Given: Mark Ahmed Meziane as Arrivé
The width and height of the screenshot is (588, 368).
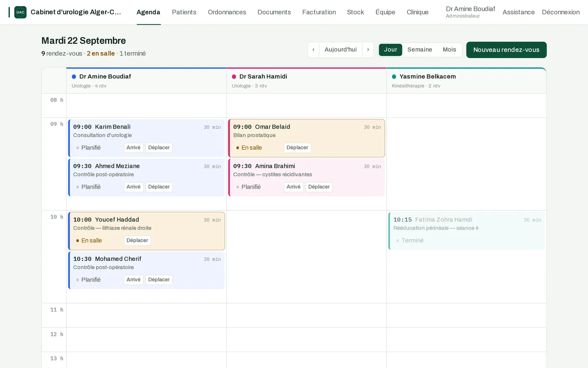Looking at the screenshot, I should click(x=134, y=187).
